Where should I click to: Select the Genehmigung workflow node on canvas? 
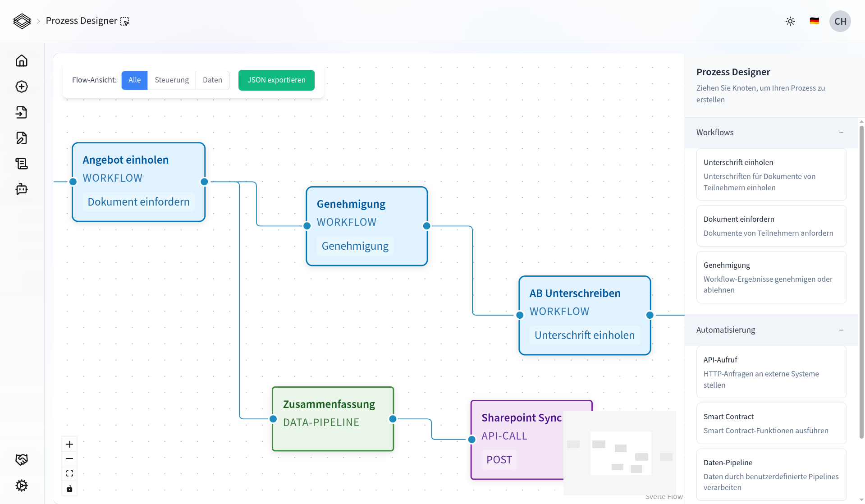366,226
